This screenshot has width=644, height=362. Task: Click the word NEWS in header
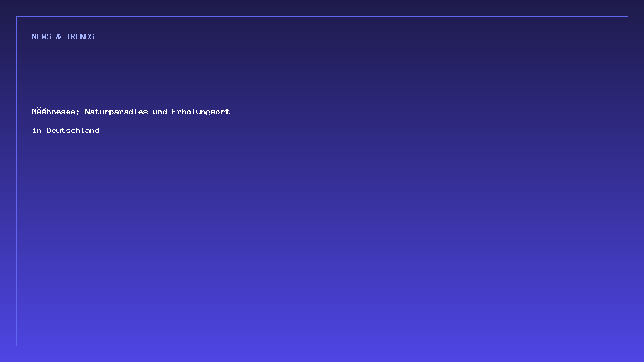click(x=42, y=36)
